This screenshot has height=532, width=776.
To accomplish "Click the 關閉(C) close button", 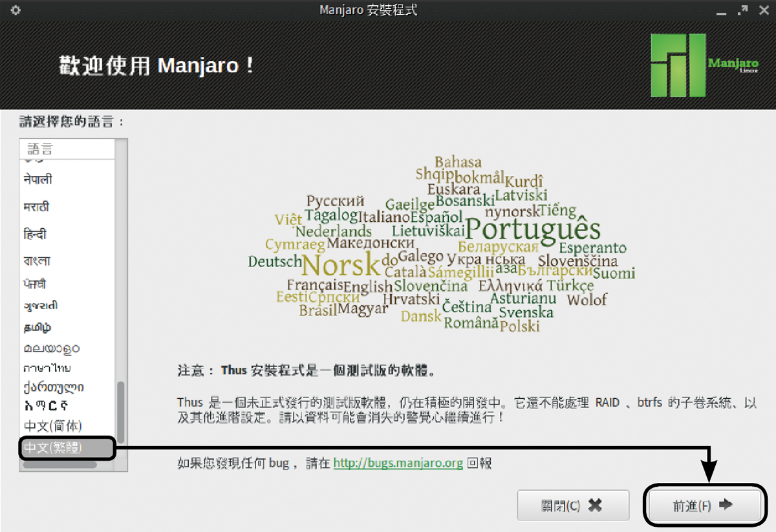I will [573, 505].
